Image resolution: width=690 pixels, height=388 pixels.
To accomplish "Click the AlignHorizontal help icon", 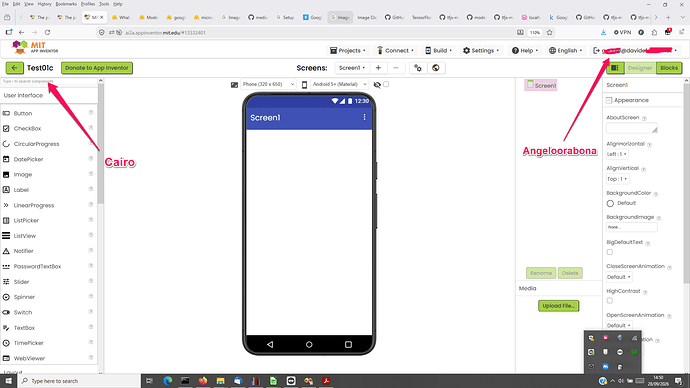I will (x=650, y=144).
